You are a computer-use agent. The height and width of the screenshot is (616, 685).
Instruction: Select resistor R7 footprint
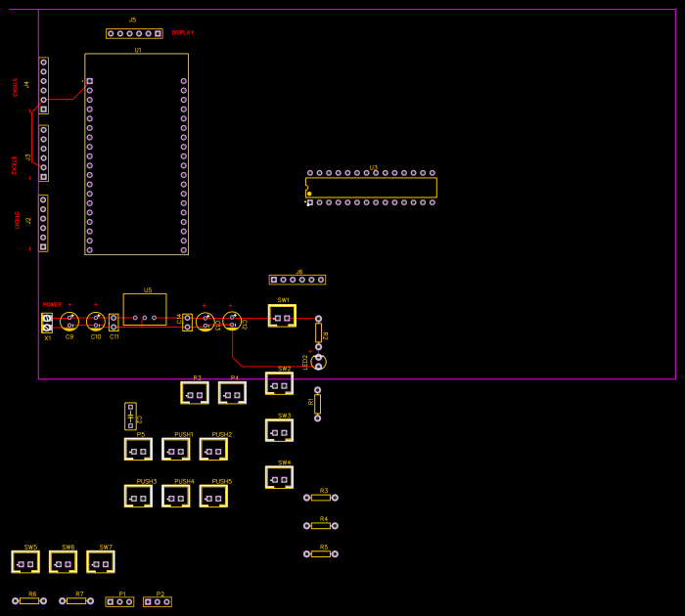pyautogui.click(x=76, y=601)
